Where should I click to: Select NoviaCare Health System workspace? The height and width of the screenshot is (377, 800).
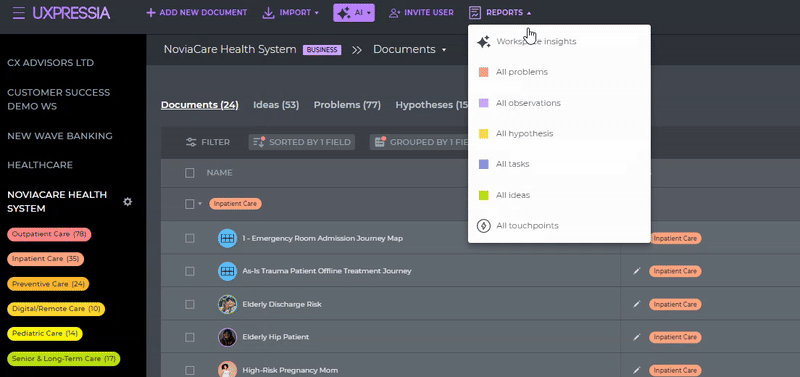(x=57, y=202)
